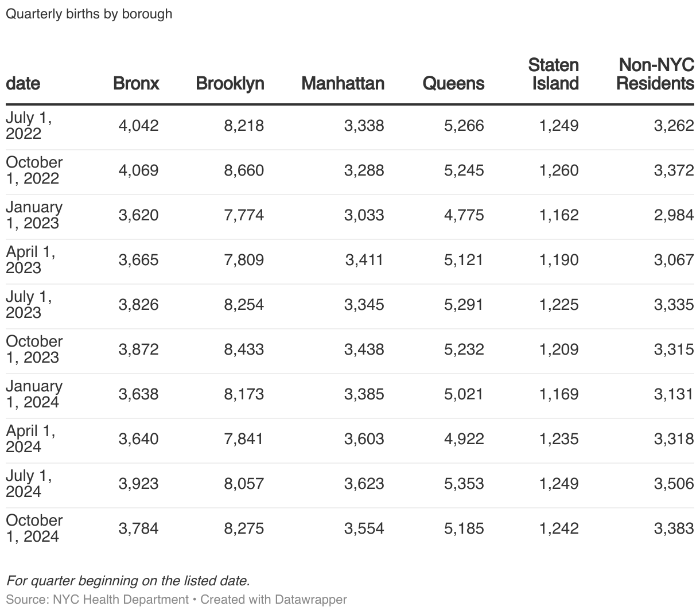Image resolution: width=700 pixels, height=614 pixels.
Task: Click the date column header
Action: pyautogui.click(x=23, y=83)
